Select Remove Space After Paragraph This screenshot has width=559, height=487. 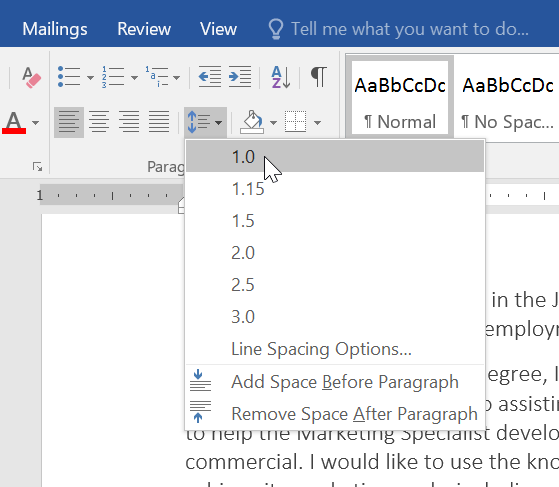pos(335,414)
